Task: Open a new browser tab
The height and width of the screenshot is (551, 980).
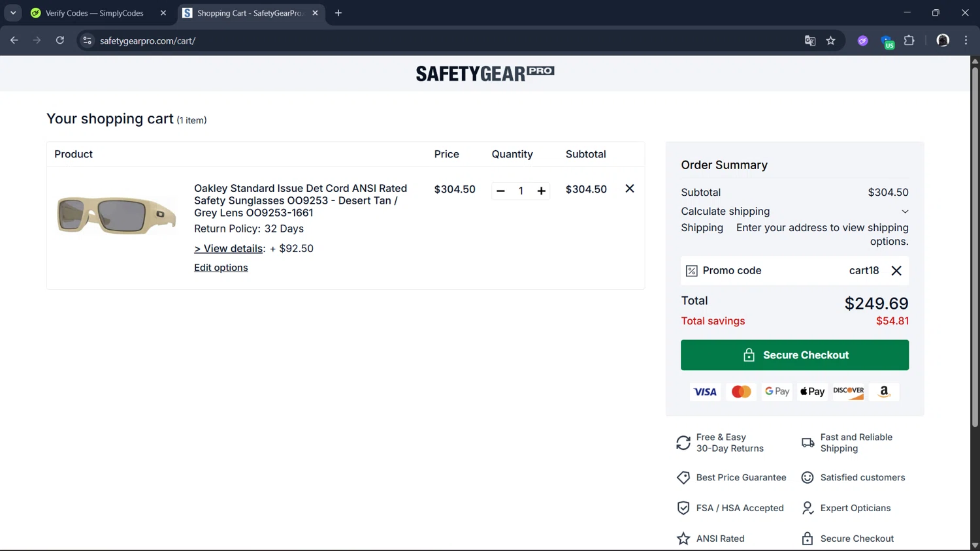Action: pyautogui.click(x=338, y=13)
